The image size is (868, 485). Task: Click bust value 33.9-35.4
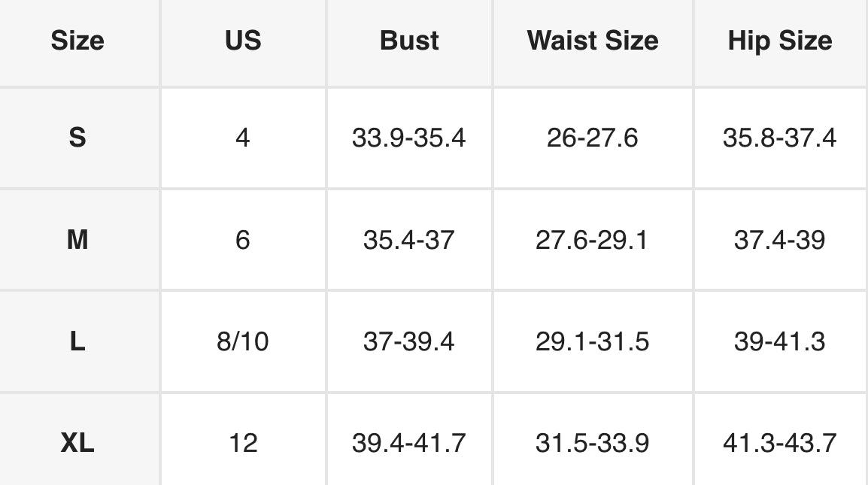pos(409,138)
